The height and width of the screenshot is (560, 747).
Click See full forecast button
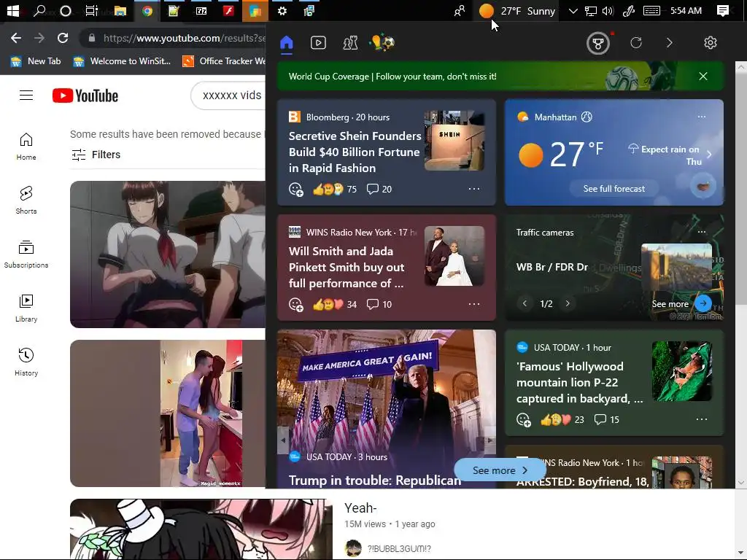pyautogui.click(x=614, y=189)
